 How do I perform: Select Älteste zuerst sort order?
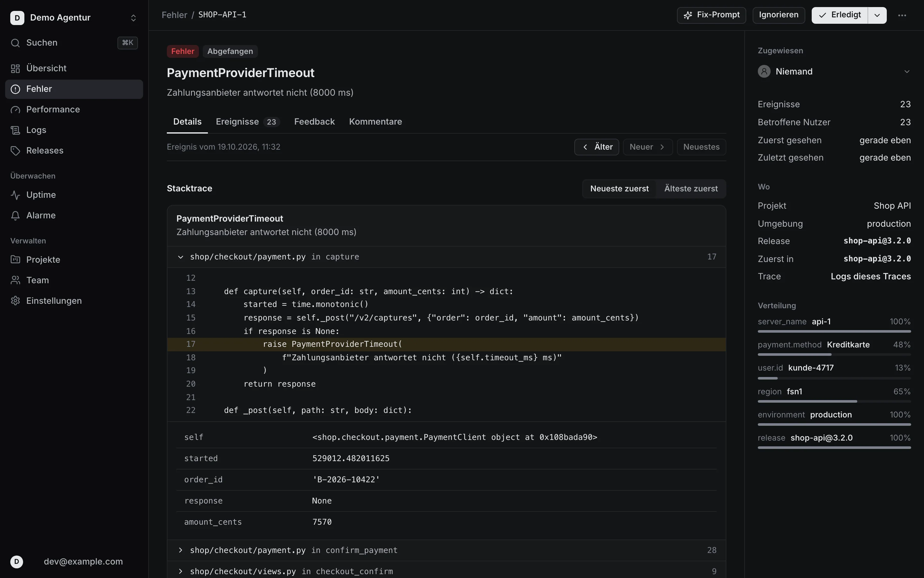(x=691, y=189)
